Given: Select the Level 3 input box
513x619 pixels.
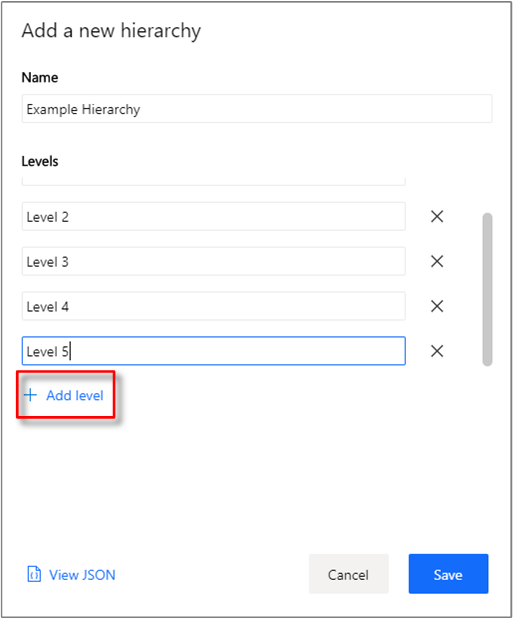Looking at the screenshot, I should pos(214,261).
